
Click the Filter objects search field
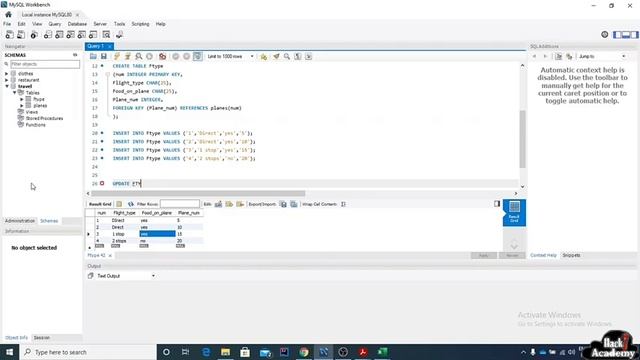(45, 64)
